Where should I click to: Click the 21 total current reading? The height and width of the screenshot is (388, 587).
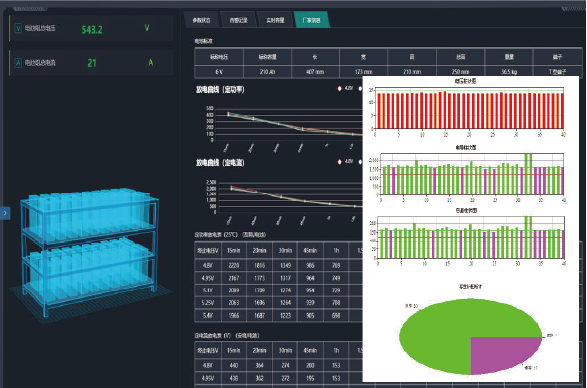(92, 63)
